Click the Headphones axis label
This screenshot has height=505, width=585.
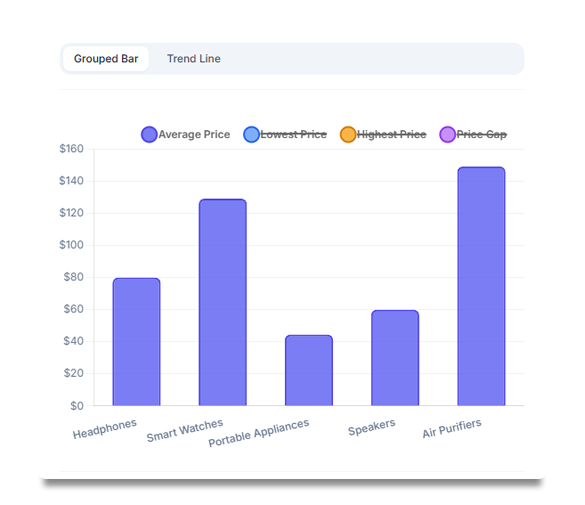104,429
